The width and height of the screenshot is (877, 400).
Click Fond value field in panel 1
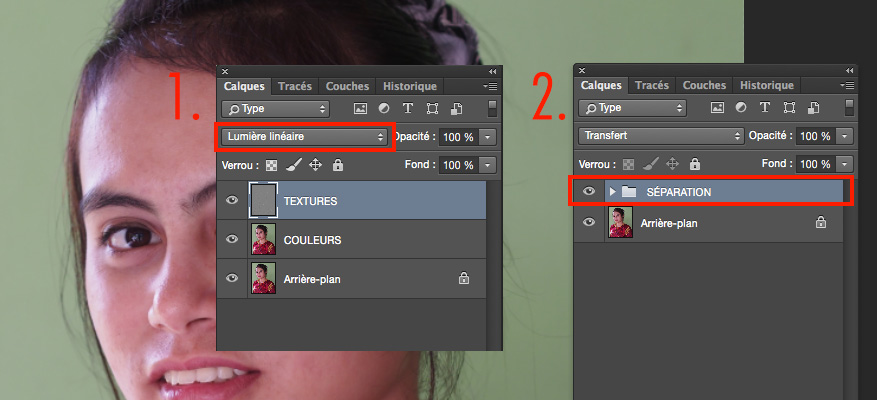[x=459, y=165]
